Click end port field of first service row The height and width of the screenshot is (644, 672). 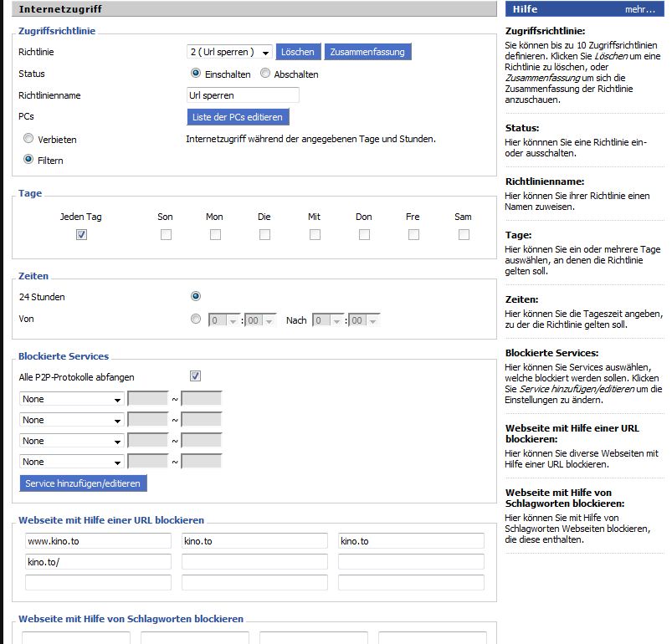(x=202, y=398)
